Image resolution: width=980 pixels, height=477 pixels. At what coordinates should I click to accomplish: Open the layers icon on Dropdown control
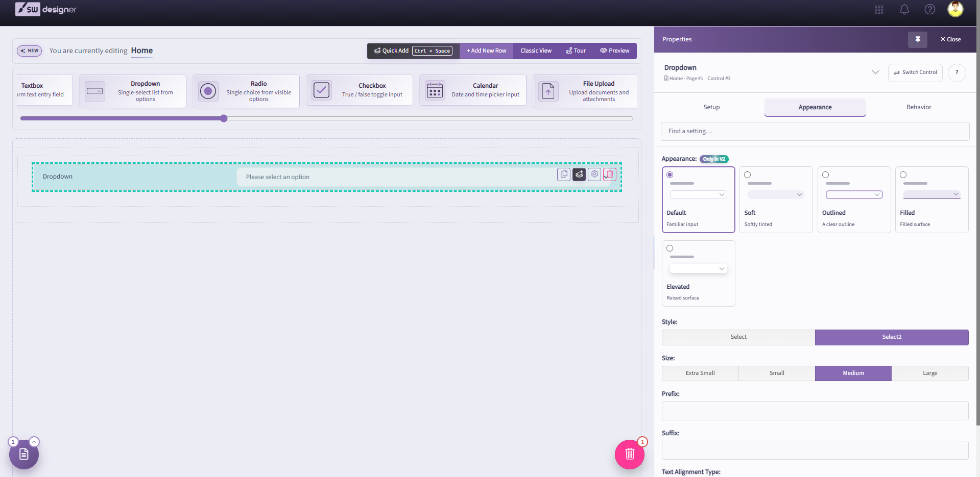click(579, 174)
